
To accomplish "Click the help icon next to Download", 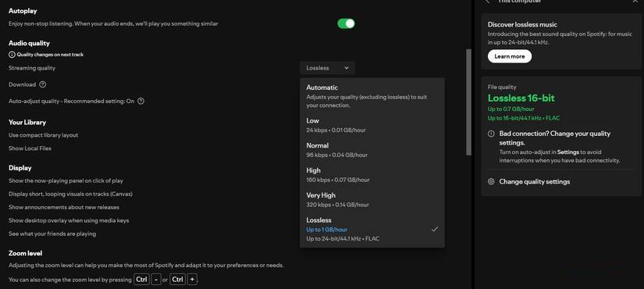I will coord(42,84).
